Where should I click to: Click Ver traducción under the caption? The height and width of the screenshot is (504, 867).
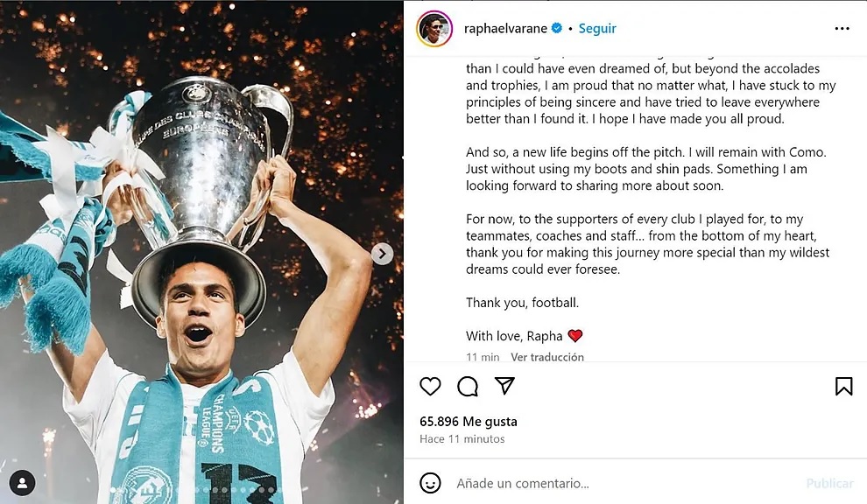547,357
